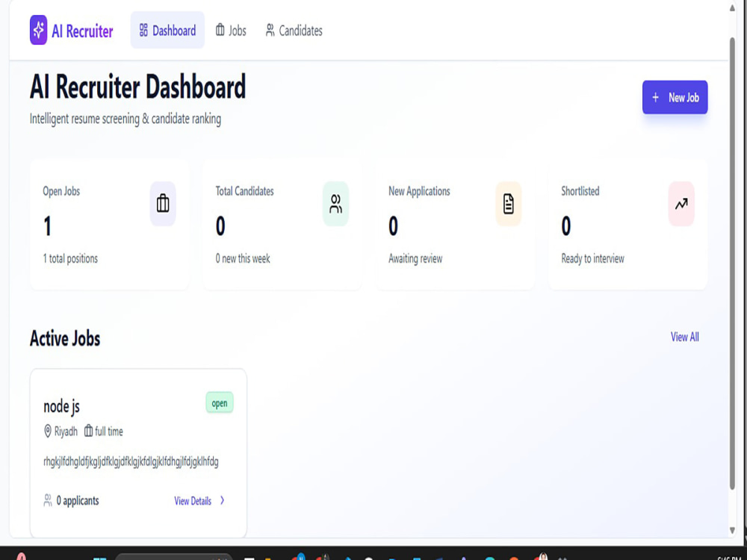Click the Riyadh location pin icon
Screen dimensions: 747x560
48,431
